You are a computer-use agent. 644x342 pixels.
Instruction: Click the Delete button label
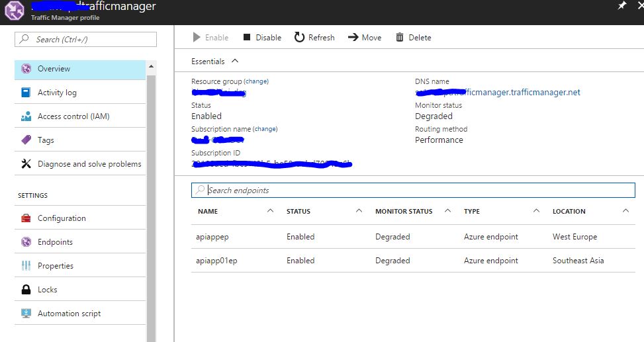[420, 37]
